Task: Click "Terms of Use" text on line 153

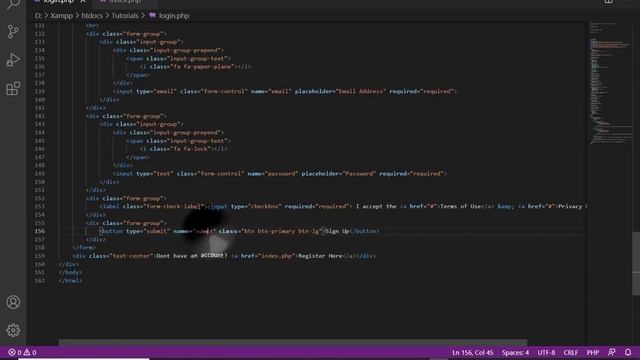Action: click(x=460, y=206)
